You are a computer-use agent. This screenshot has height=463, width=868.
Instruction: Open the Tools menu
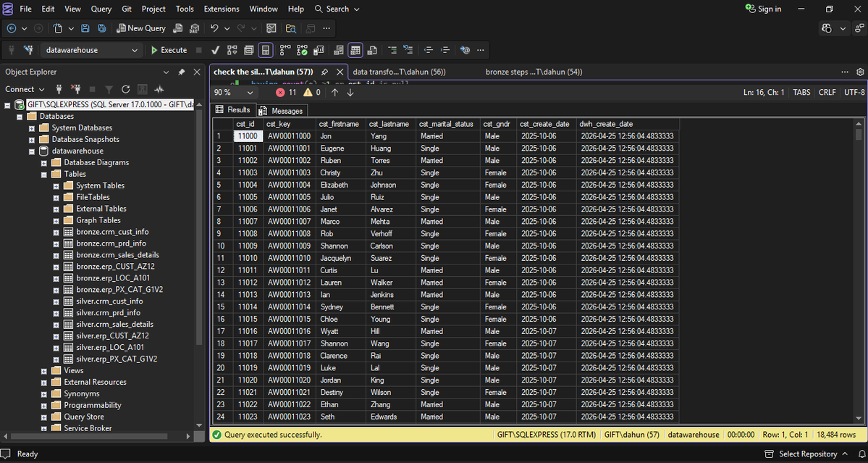[185, 9]
